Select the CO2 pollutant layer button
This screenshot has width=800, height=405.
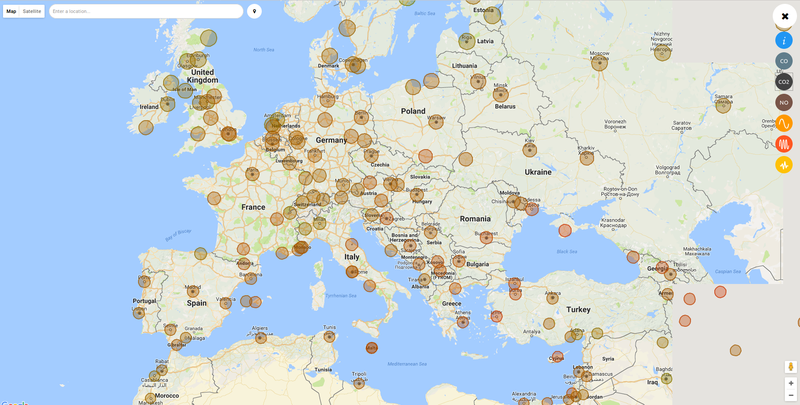click(x=784, y=82)
